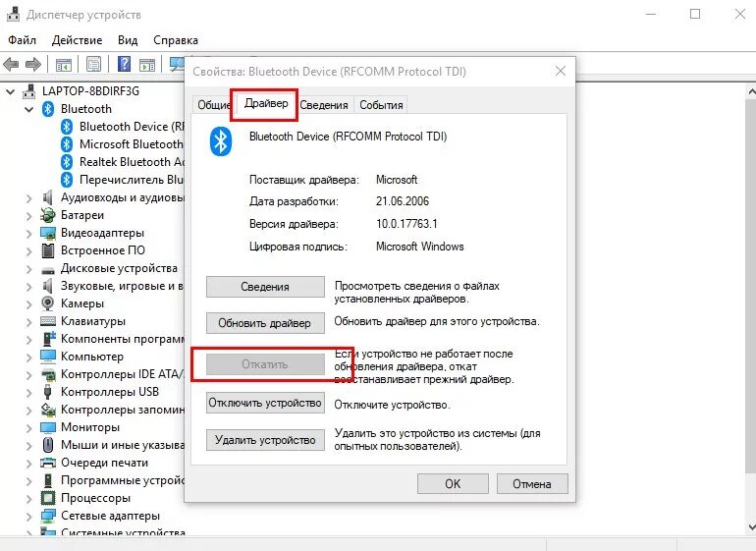Image resolution: width=756 pixels, height=551 pixels.
Task: Close the Bluetooth Device properties dialog
Action: coord(561,72)
